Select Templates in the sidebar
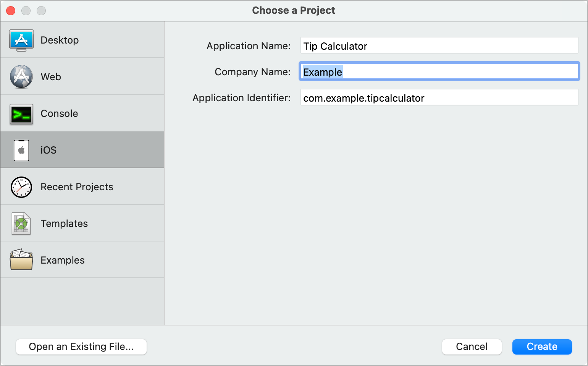This screenshot has height=366, width=588. (64, 223)
